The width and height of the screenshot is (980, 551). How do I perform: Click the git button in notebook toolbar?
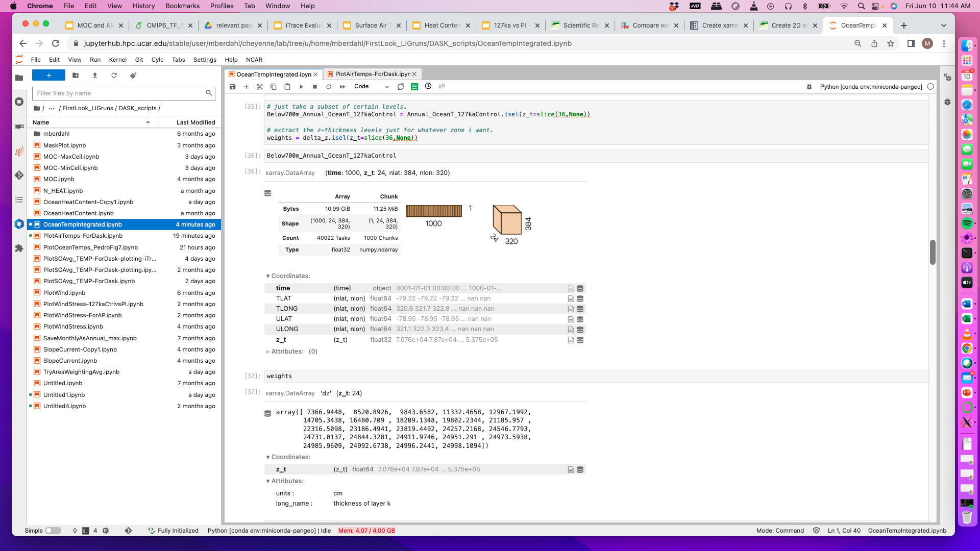(442, 86)
